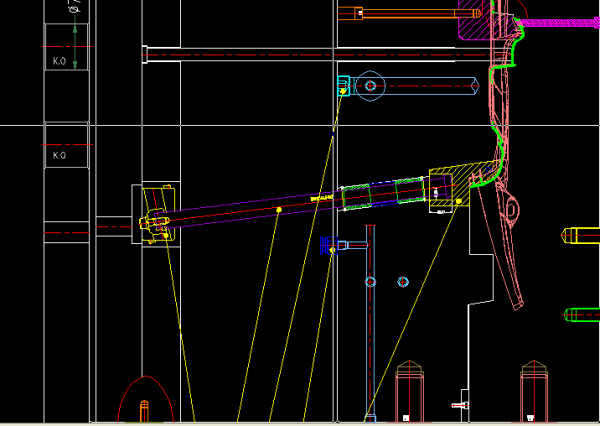Viewport: 600px width, 426px height.
Task: Select the yellow pin at the right edge
Action: click(581, 235)
